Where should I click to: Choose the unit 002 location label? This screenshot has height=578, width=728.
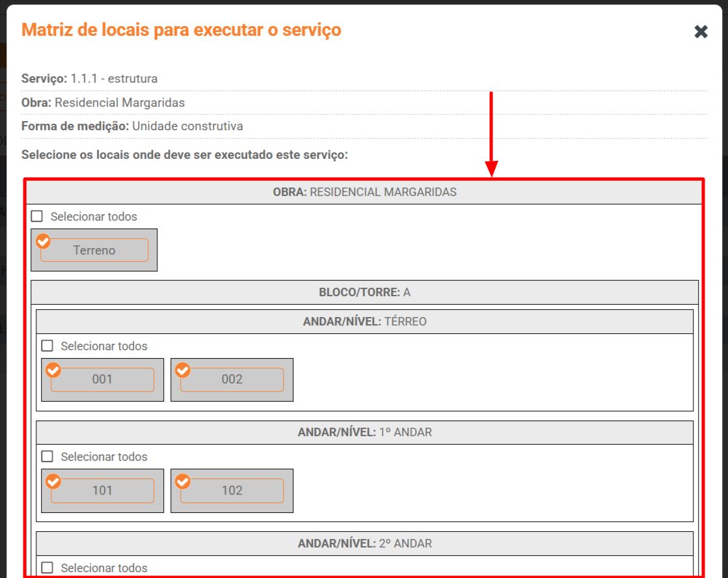232,380
